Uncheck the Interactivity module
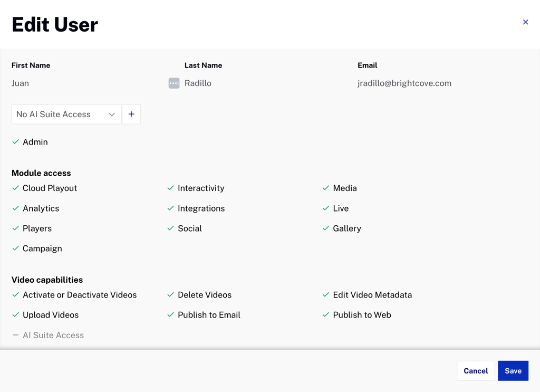Screen dimensions: 540x392 pyautogui.click(x=171, y=188)
